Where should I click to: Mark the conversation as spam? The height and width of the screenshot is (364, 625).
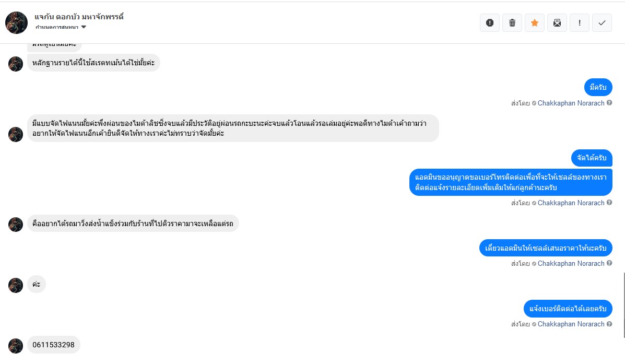pos(490,23)
